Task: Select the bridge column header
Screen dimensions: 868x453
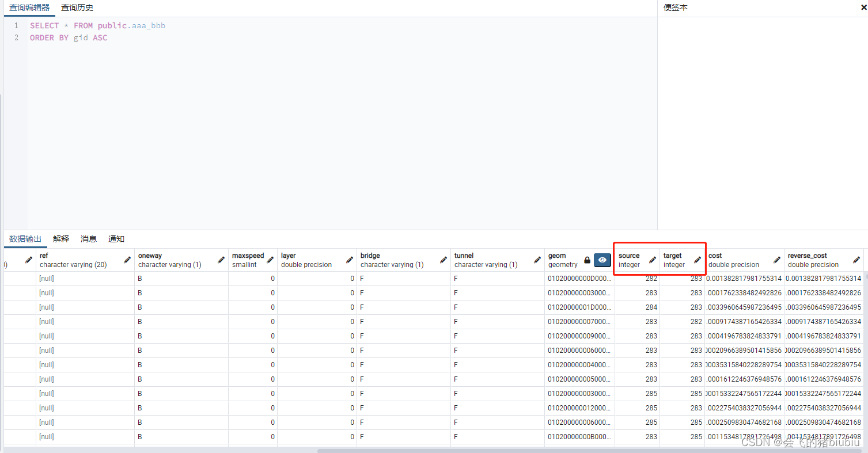Action: pos(404,260)
